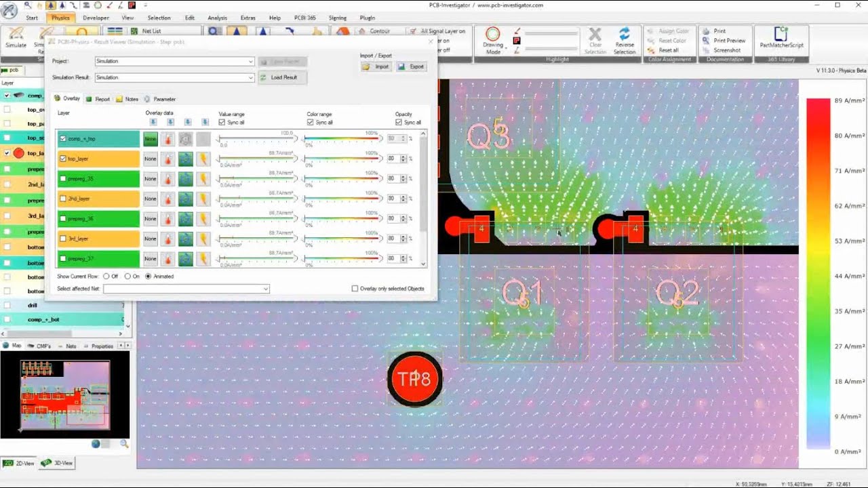Switch to the Report tab
868x488 pixels.
pyautogui.click(x=98, y=99)
